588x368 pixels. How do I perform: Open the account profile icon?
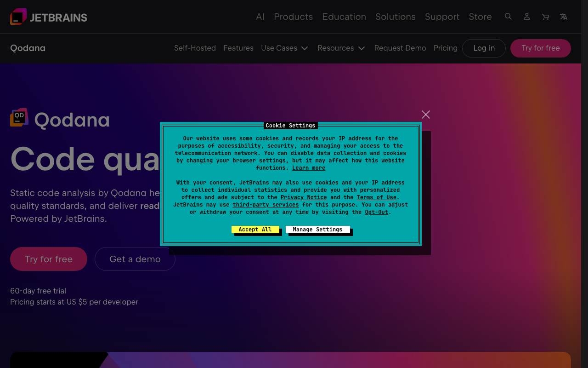526,17
